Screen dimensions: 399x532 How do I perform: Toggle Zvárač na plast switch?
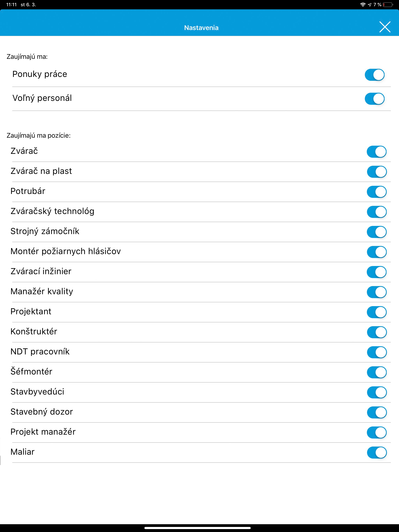[x=377, y=172]
